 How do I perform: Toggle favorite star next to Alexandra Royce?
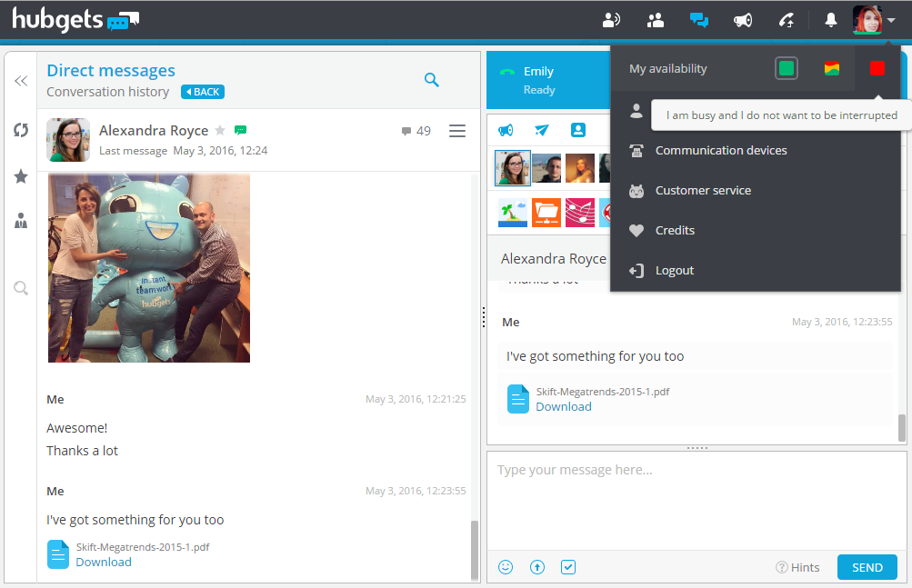click(x=220, y=130)
